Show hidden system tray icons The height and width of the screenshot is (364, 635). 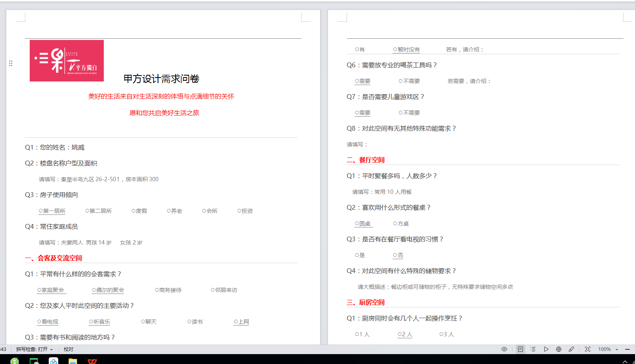[x=625, y=361]
